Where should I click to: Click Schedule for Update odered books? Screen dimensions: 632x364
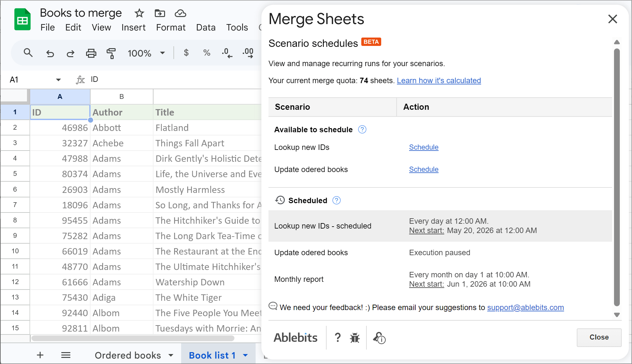tap(424, 169)
